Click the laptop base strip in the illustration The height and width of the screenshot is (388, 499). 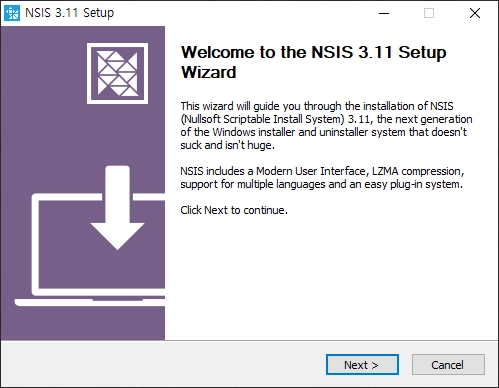tap(90, 302)
